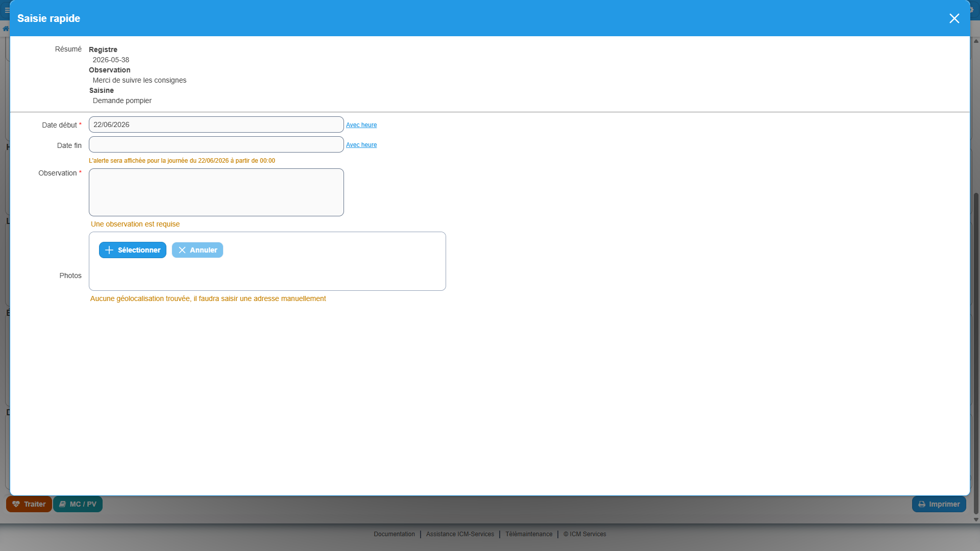980x551 pixels.
Task: Click the home breadcrumb icon at top left
Action: [6, 29]
